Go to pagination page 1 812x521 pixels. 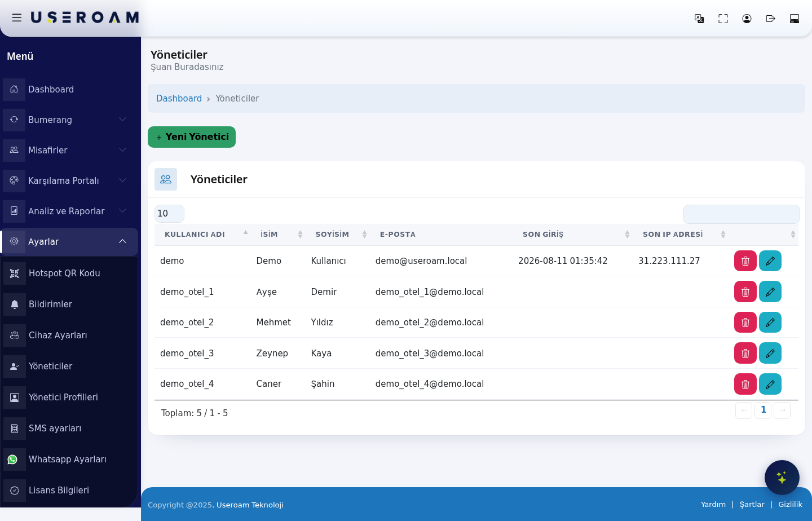point(763,410)
